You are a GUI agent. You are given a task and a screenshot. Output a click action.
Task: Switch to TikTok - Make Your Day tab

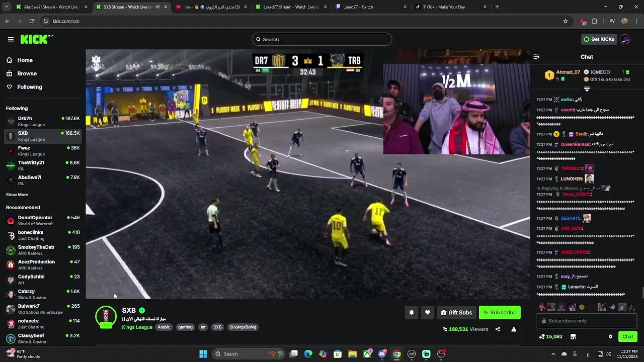click(451, 7)
